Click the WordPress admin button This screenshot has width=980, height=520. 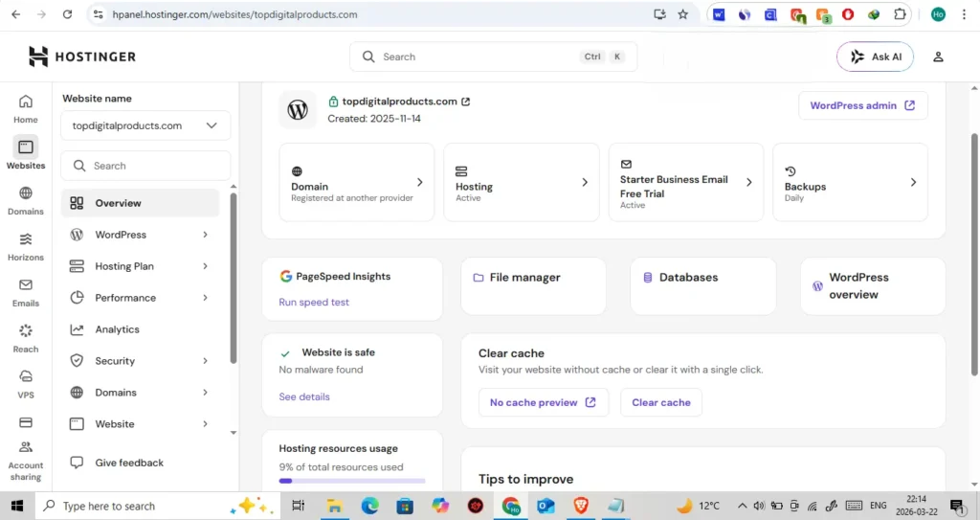click(x=862, y=105)
